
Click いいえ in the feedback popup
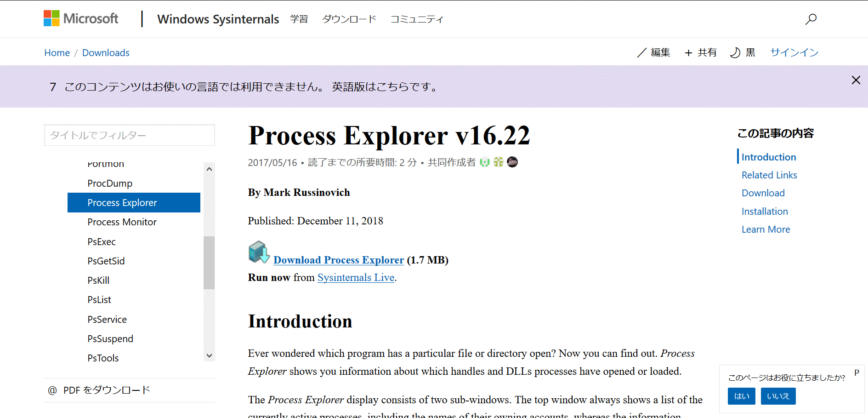tap(778, 396)
